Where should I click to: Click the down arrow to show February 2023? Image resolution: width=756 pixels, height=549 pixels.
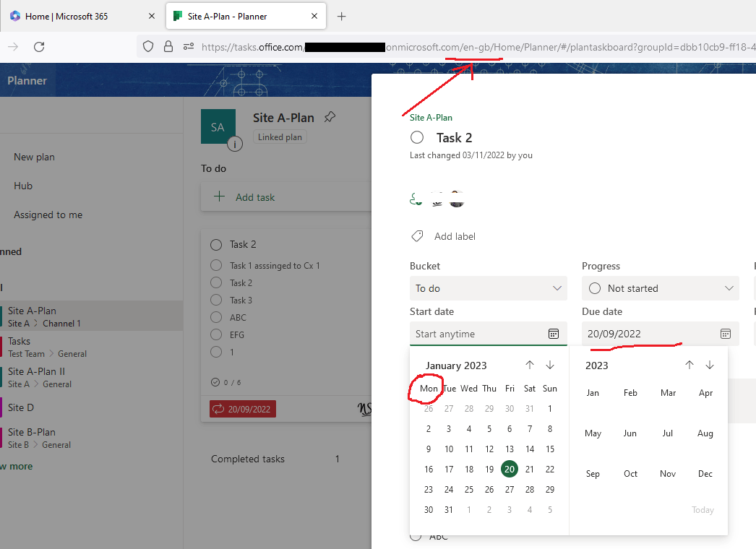click(550, 365)
